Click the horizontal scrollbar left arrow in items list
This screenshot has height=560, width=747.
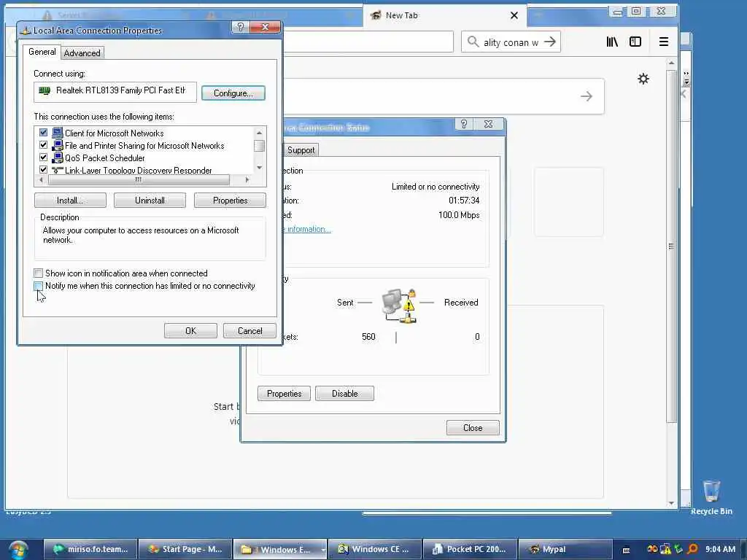(x=41, y=180)
